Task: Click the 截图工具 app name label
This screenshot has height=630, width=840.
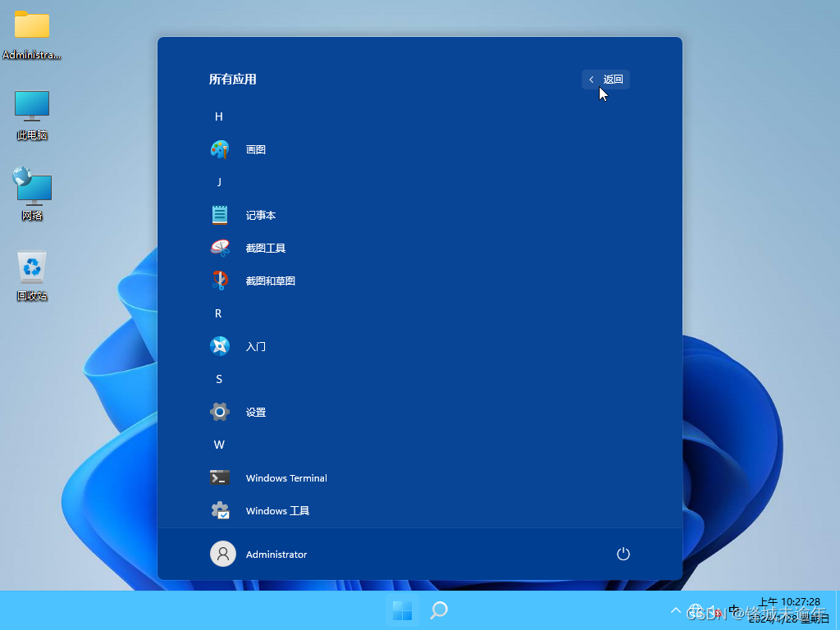Action: pos(265,248)
